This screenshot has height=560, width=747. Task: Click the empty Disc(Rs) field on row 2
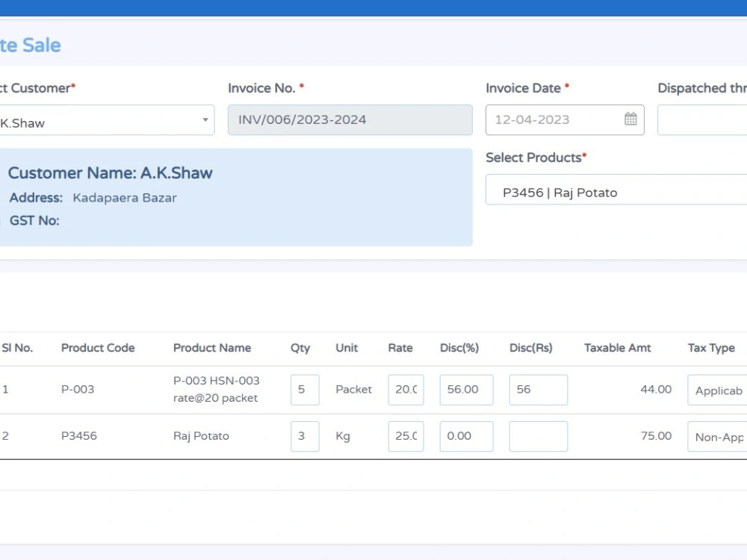coord(539,436)
